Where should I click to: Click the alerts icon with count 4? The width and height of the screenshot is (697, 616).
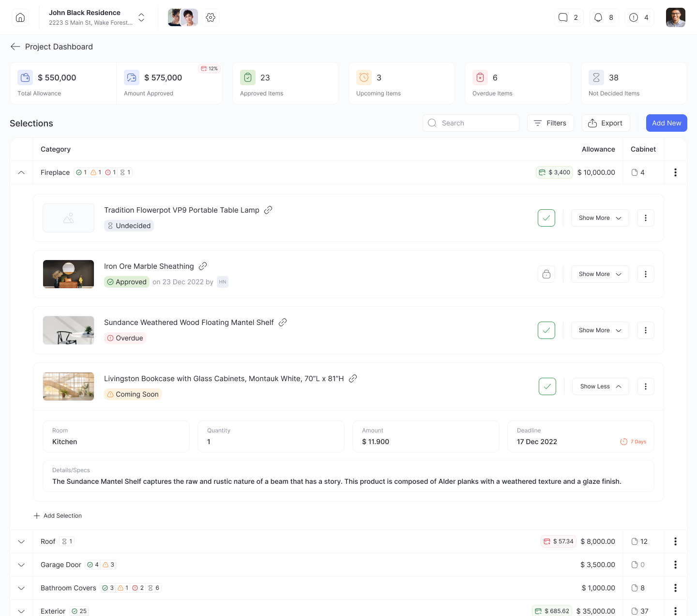639,17
